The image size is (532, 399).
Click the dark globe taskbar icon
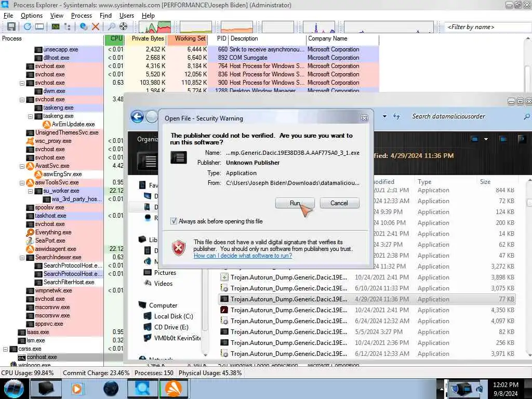click(111, 389)
